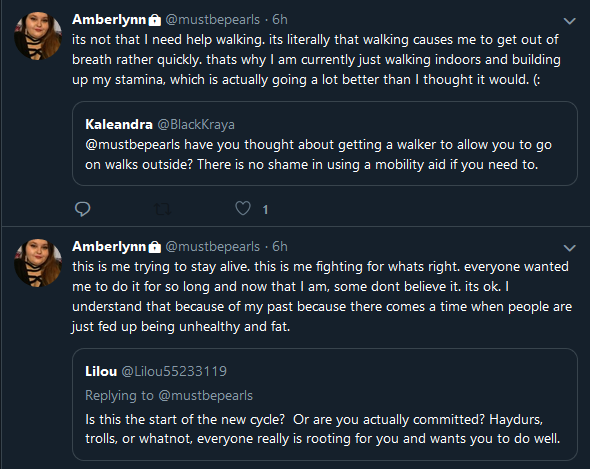Open Amberlynn's avatar on first tweet

click(38, 36)
